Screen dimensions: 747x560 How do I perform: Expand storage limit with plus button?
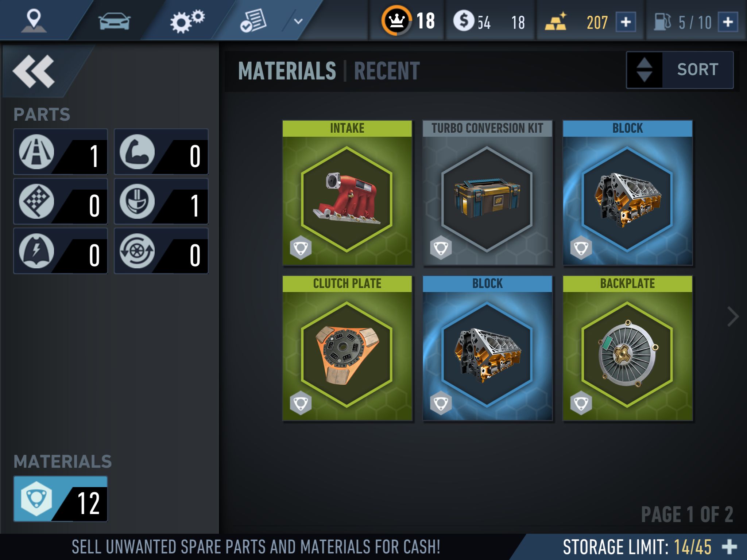coord(729,547)
